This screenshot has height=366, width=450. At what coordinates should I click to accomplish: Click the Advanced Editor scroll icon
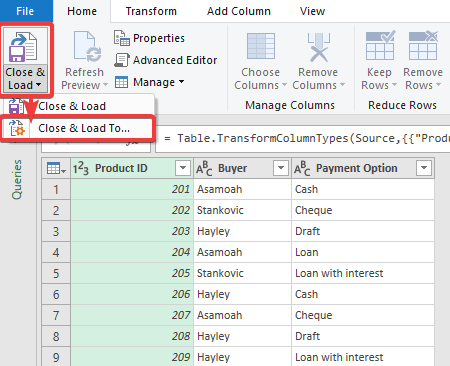(122, 60)
